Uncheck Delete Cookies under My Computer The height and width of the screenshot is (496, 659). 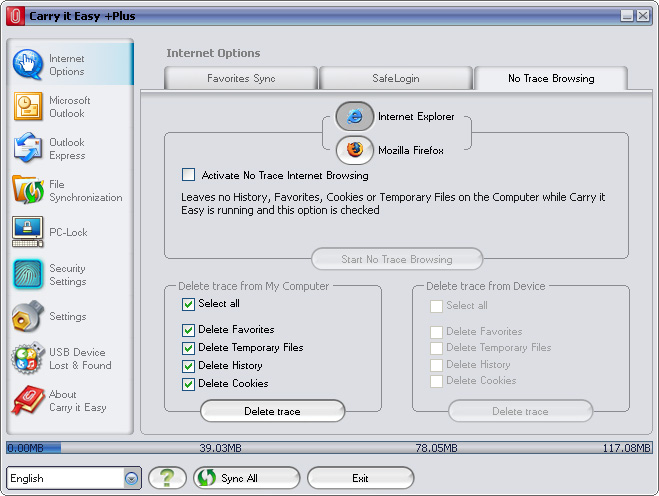(x=188, y=384)
